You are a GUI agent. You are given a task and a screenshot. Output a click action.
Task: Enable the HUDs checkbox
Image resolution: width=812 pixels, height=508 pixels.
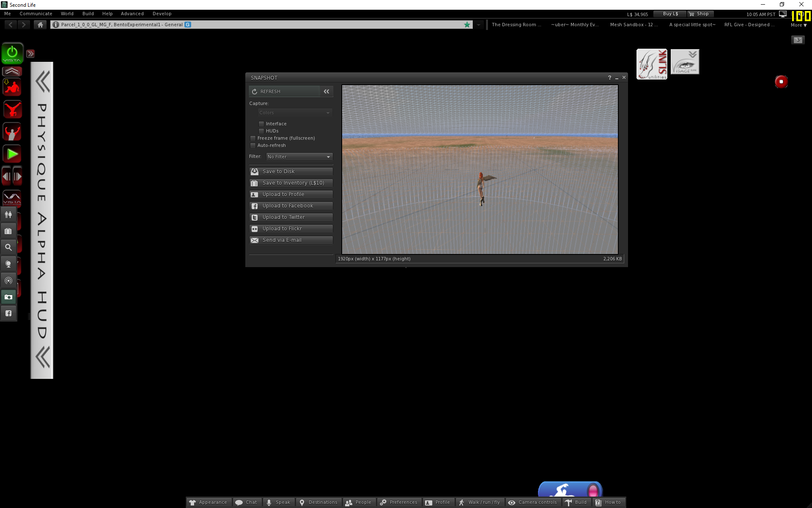[x=261, y=131]
